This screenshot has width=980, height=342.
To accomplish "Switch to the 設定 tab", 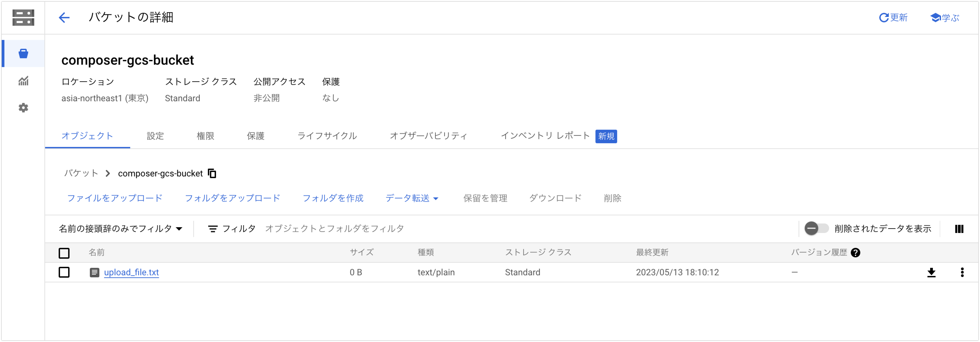I will 155,136.
